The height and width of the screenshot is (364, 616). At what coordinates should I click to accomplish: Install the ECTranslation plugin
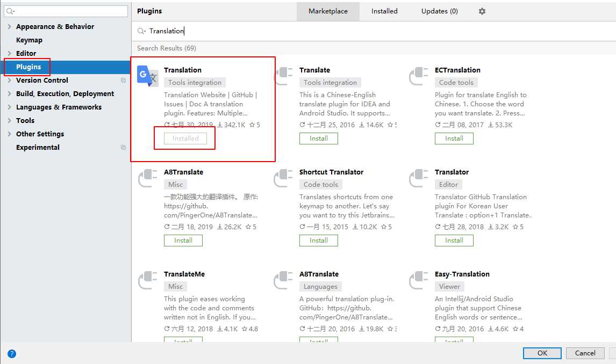454,139
